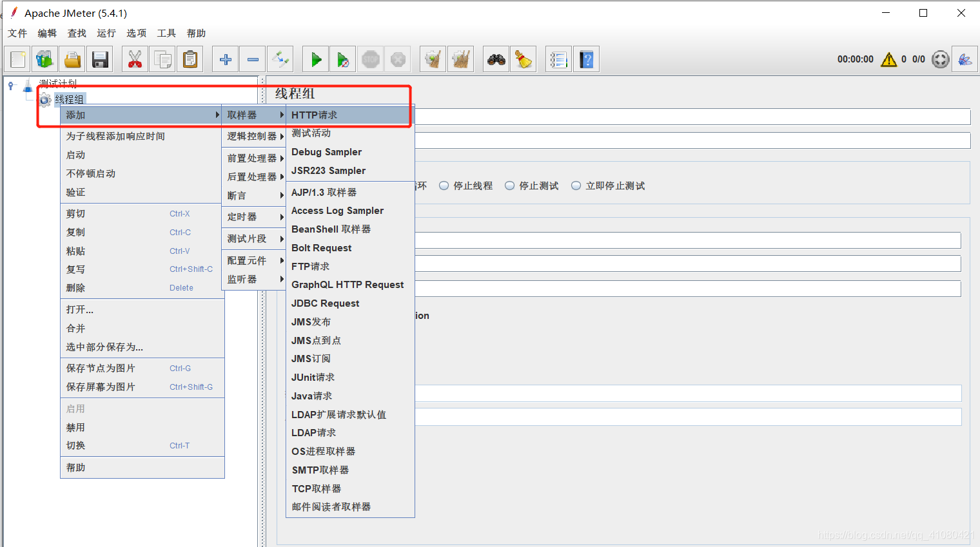Start the test with green play icon
980x547 pixels.
[x=315, y=59]
